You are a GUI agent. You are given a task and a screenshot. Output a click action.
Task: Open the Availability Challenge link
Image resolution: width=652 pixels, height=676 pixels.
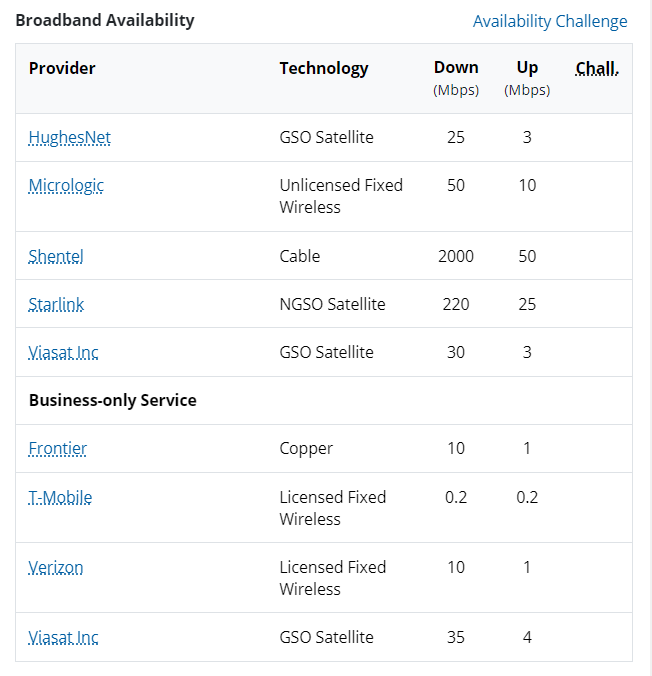click(550, 21)
